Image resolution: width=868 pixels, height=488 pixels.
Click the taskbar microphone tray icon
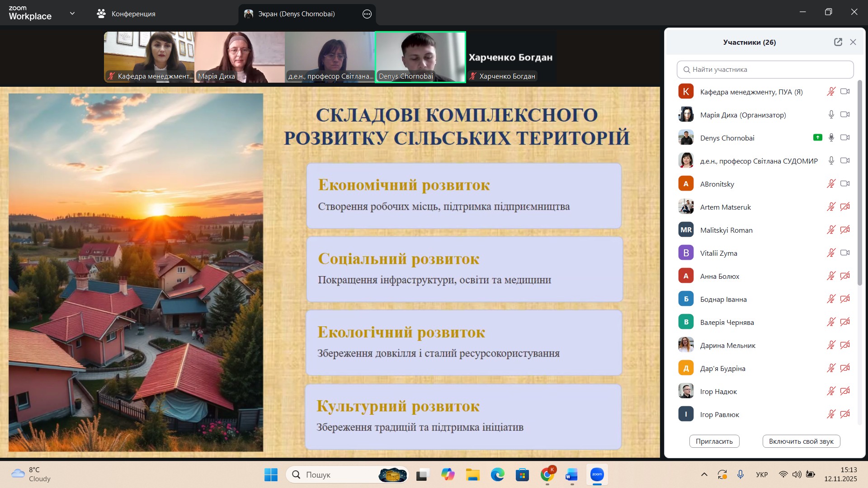(741, 474)
